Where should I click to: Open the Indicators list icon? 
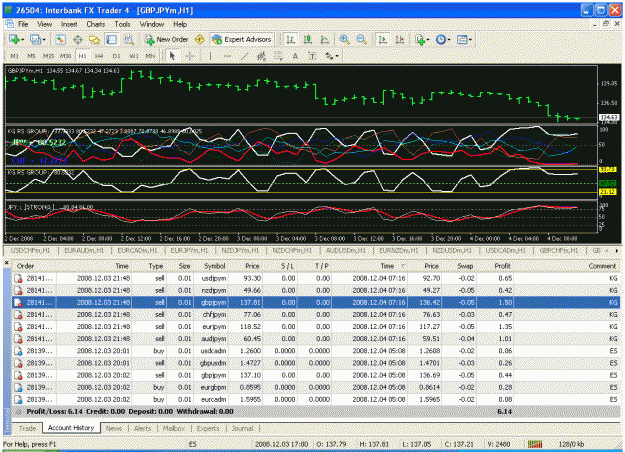420,39
